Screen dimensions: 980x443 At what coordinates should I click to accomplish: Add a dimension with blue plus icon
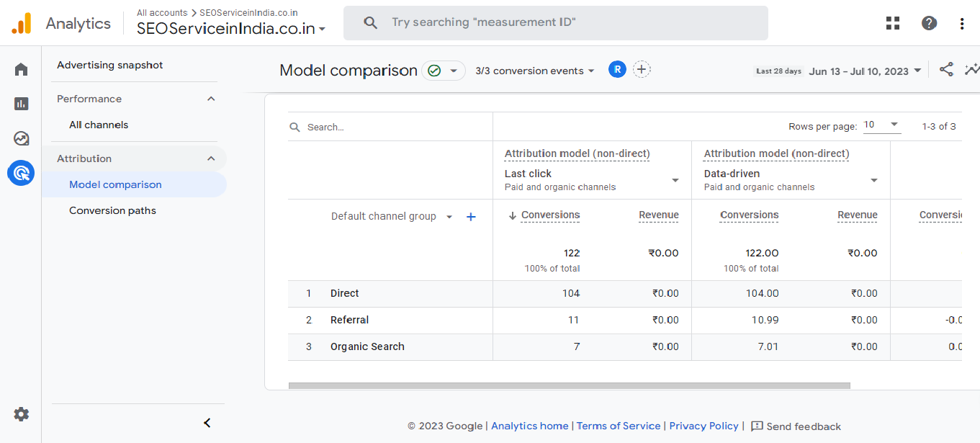471,217
